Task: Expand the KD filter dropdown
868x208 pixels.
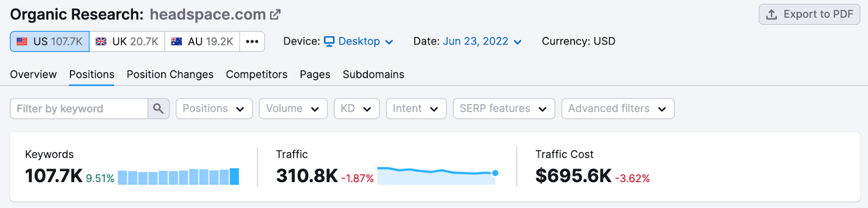Action: point(356,109)
